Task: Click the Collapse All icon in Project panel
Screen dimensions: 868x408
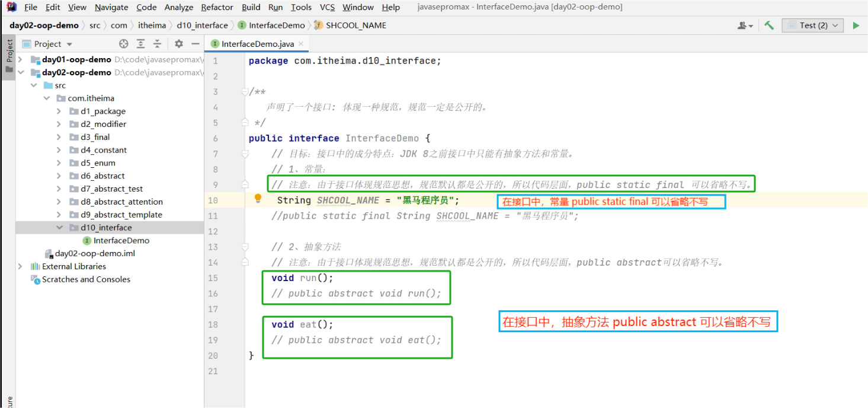Action: [x=157, y=44]
